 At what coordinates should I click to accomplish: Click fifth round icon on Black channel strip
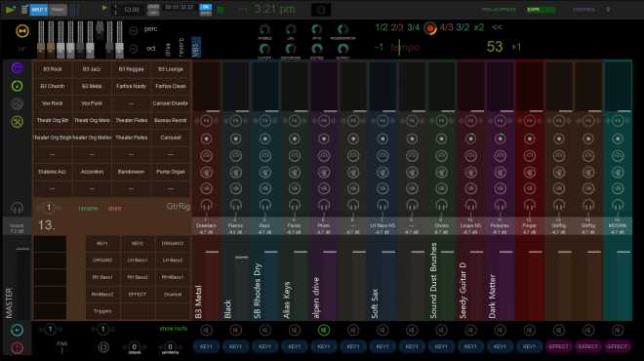[236, 188]
